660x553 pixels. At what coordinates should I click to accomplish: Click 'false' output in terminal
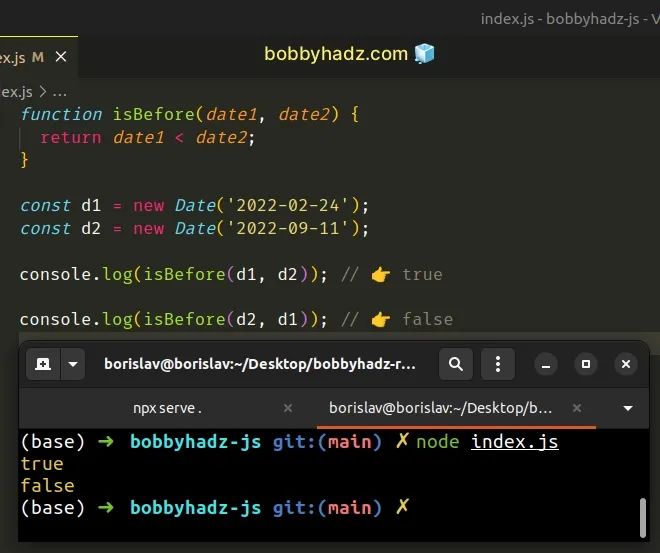tap(48, 486)
